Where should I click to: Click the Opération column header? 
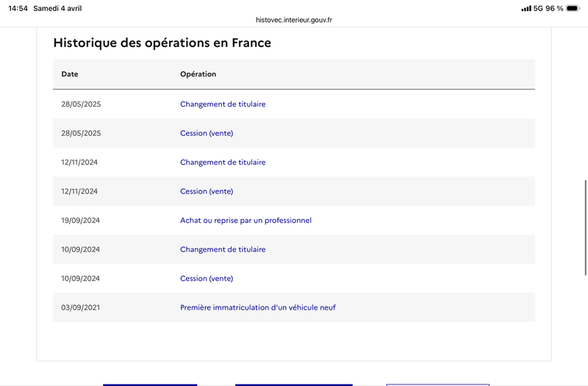coord(198,74)
